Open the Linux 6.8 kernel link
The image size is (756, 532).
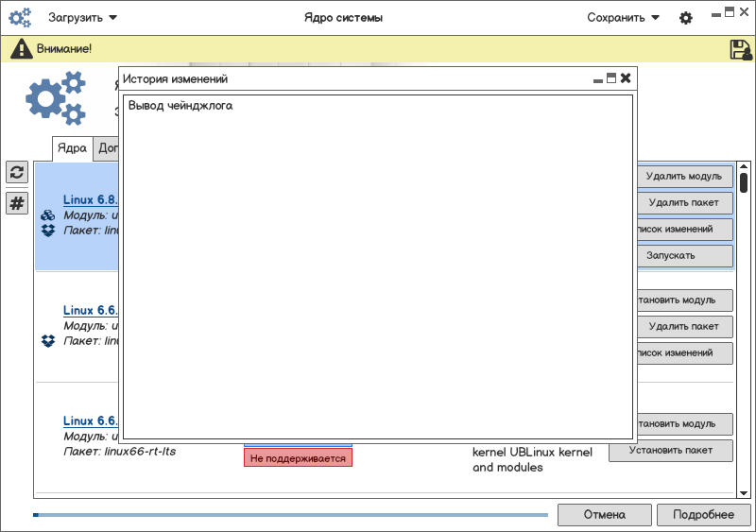[x=91, y=199]
